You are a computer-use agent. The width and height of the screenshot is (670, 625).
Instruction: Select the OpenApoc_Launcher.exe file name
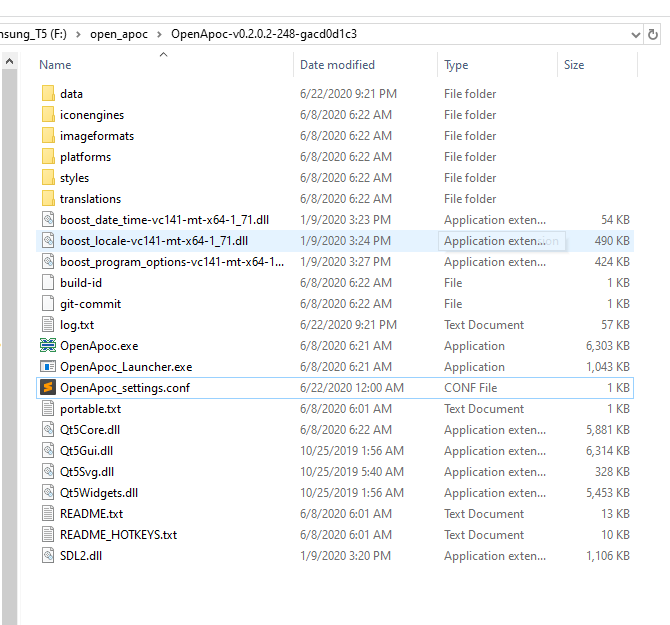coord(126,367)
